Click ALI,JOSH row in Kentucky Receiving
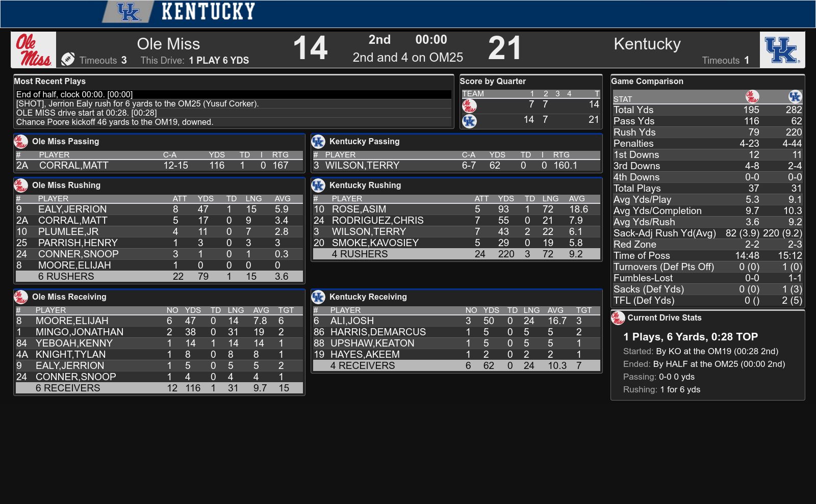 [x=456, y=321]
